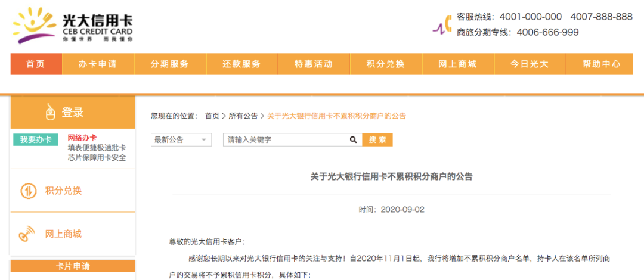Image resolution: width=644 pixels, height=280 pixels.
Task: Click the 您现在的位置 label
Action: pos(174,116)
